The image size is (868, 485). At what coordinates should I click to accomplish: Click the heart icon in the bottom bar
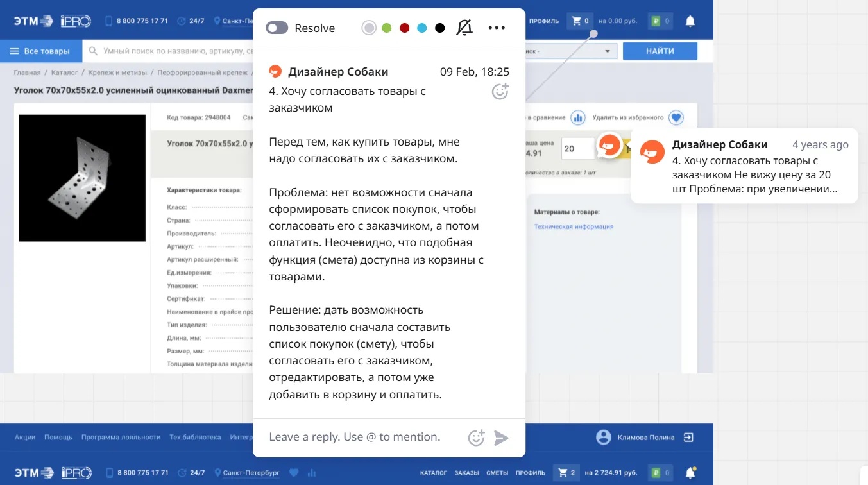click(294, 472)
